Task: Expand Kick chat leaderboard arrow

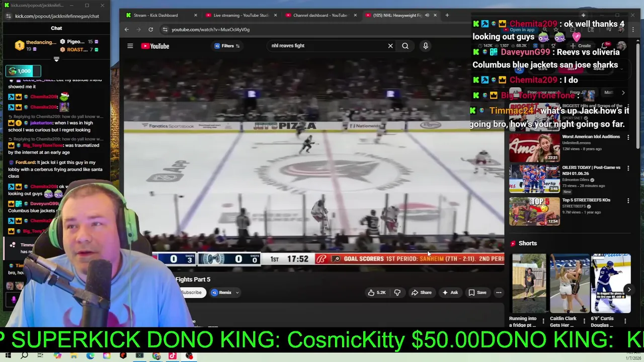Action: click(x=56, y=59)
